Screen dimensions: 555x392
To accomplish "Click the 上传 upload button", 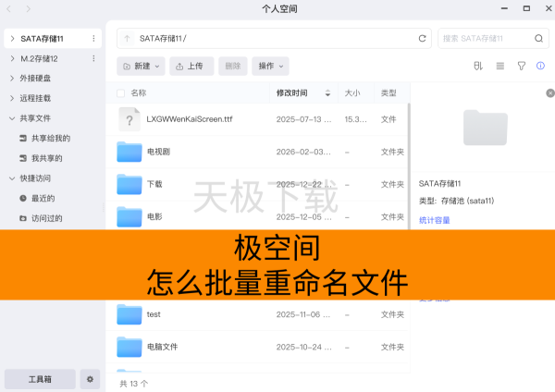I will (x=190, y=67).
